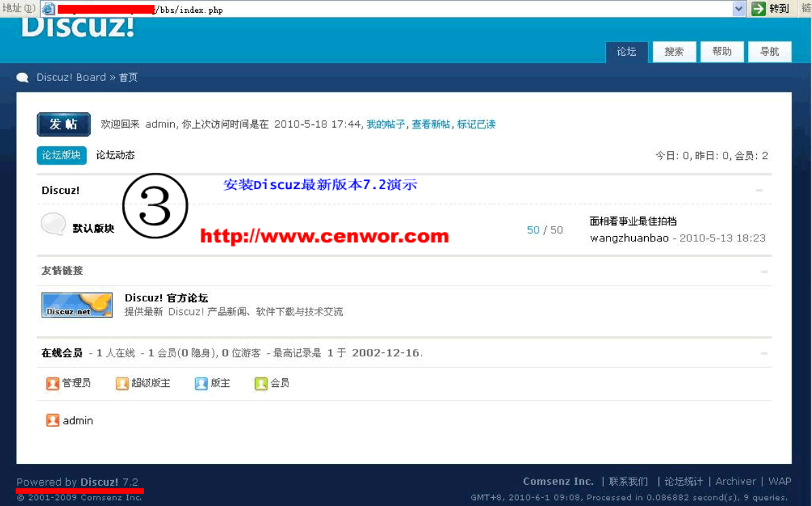The width and height of the screenshot is (812, 506).
Task: Click the 标记已读 link
Action: (476, 124)
